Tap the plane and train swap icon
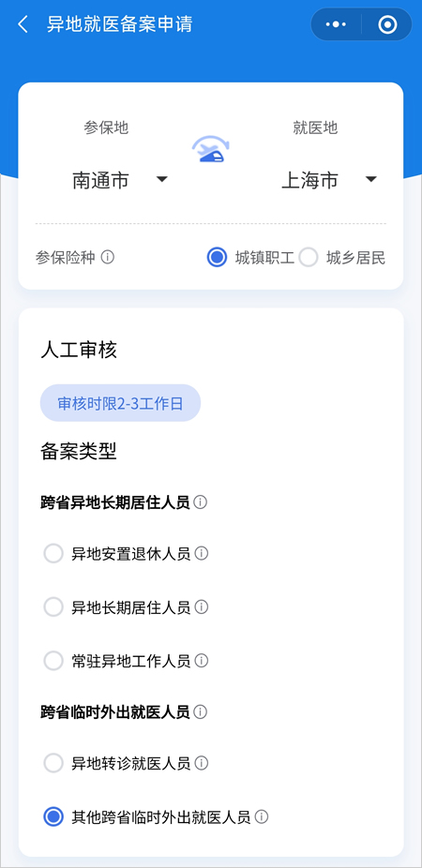This screenshot has width=422, height=868. [211, 149]
